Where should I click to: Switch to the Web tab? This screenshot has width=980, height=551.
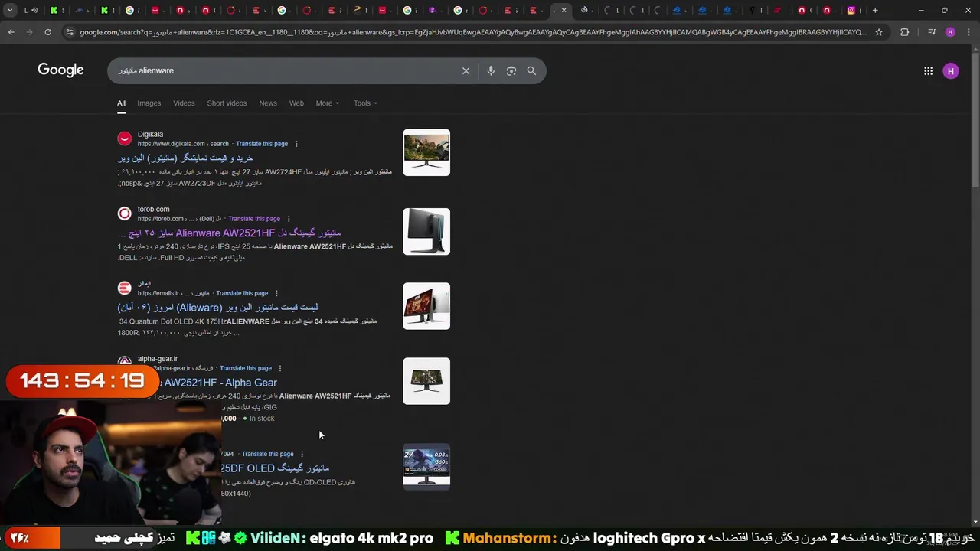[296, 103]
